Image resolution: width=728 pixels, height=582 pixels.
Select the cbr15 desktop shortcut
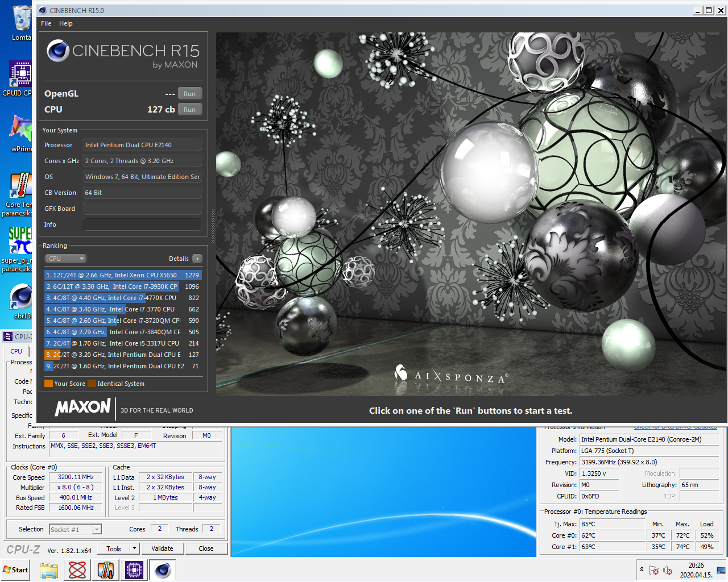click(22, 296)
